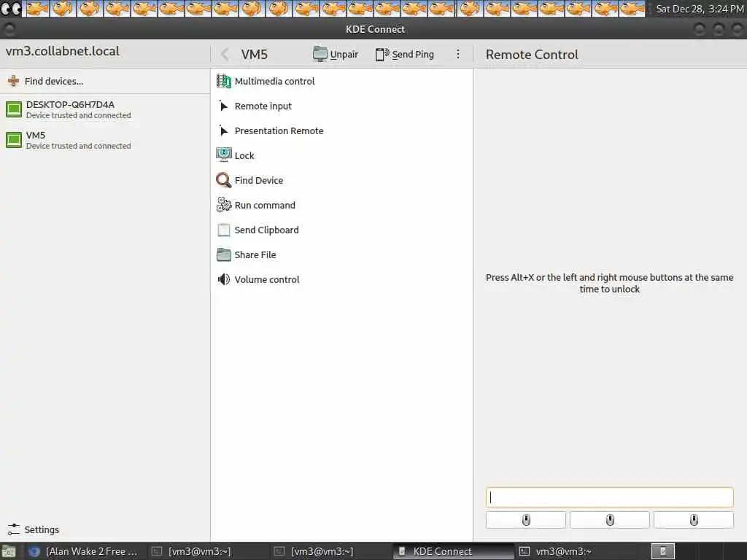Open Multimedia control plugin
747x560 pixels.
click(341, 82)
